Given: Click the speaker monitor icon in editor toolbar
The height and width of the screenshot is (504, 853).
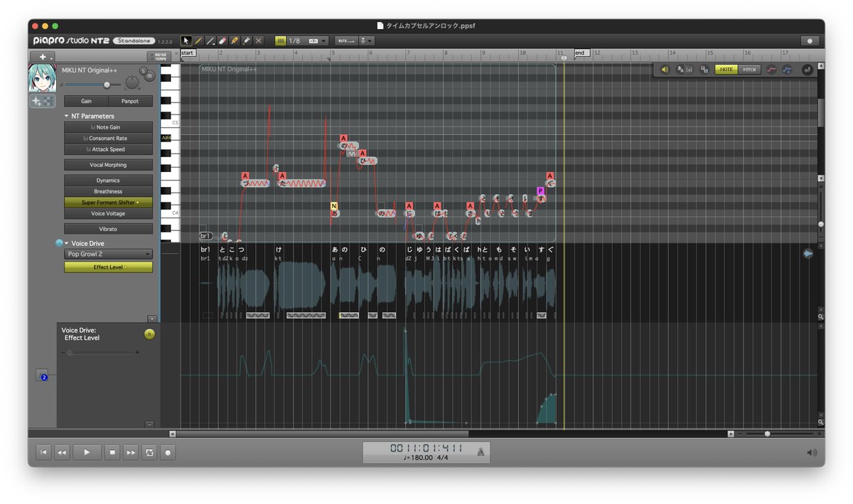Looking at the screenshot, I should (665, 70).
